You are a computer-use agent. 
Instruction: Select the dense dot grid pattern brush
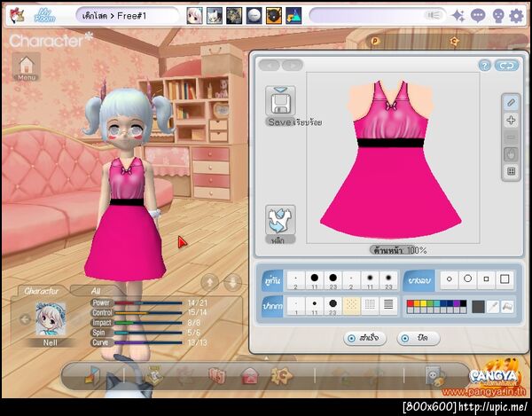370,305
